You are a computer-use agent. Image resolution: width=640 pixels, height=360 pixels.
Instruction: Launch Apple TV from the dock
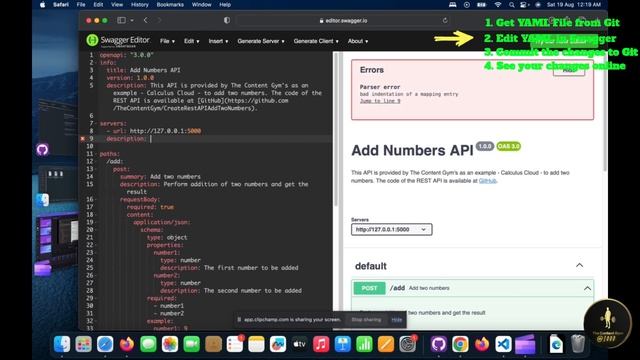coord(299,344)
